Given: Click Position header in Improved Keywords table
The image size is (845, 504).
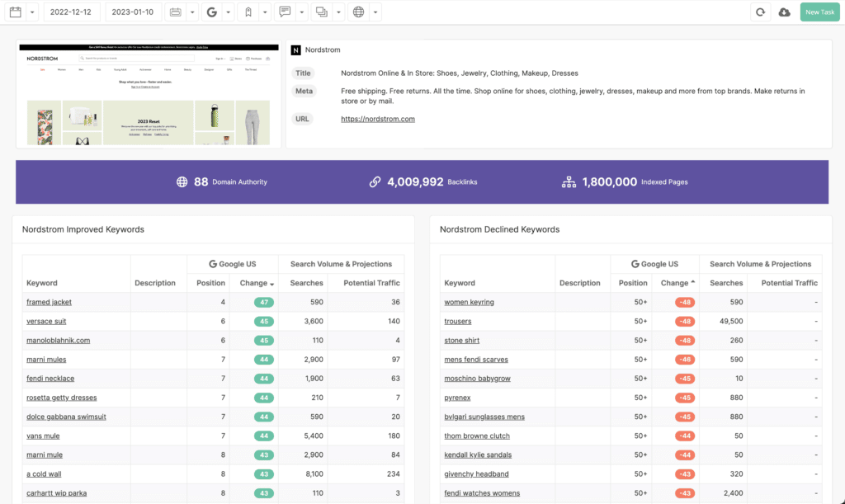Looking at the screenshot, I should pos(210,283).
